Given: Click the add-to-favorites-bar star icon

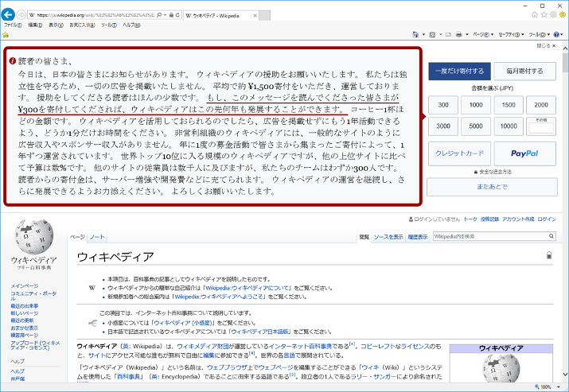Looking at the screenshot, I should [6, 35].
